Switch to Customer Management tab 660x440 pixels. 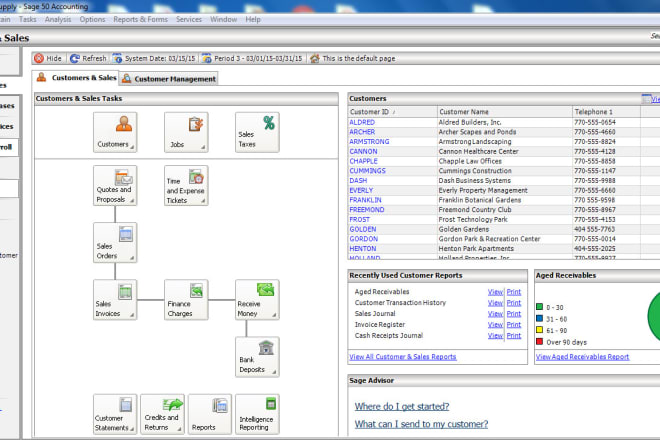pyautogui.click(x=169, y=79)
